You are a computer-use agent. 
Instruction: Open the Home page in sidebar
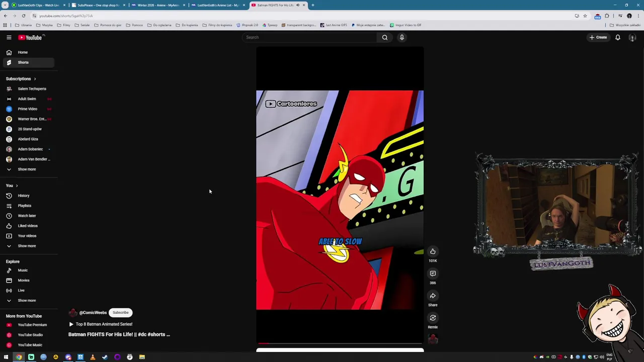[x=28, y=52]
